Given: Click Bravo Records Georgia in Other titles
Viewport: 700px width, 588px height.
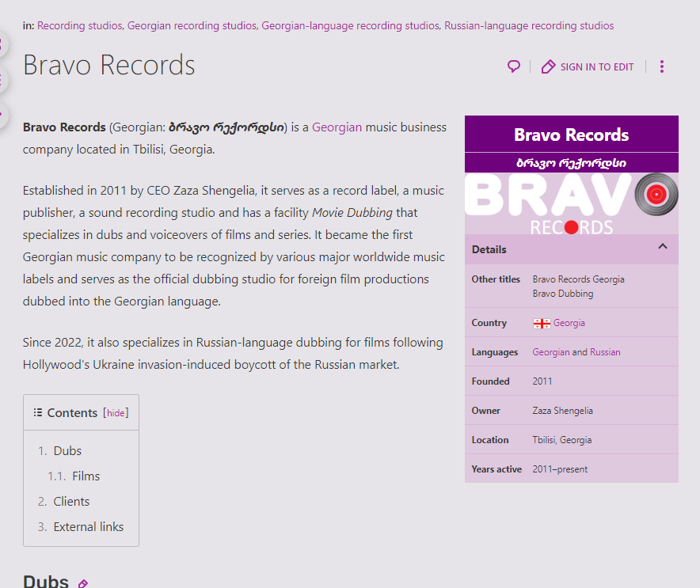Looking at the screenshot, I should 579,279.
